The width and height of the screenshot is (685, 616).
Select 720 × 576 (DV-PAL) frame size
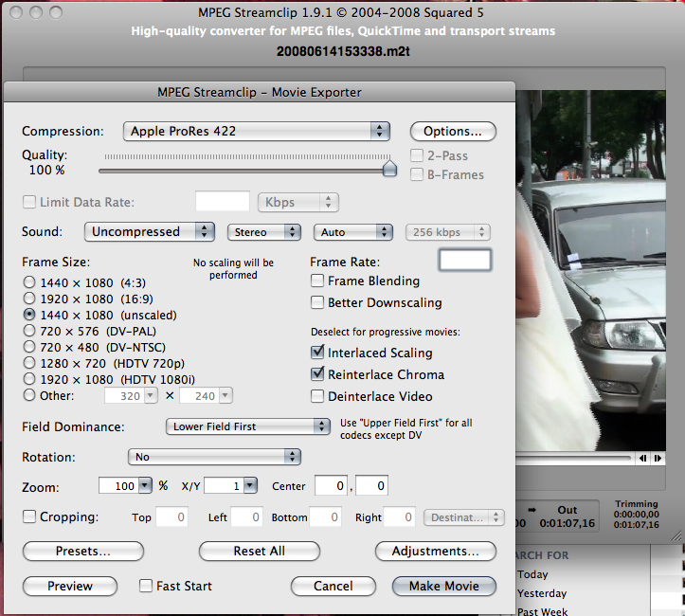pyautogui.click(x=29, y=331)
